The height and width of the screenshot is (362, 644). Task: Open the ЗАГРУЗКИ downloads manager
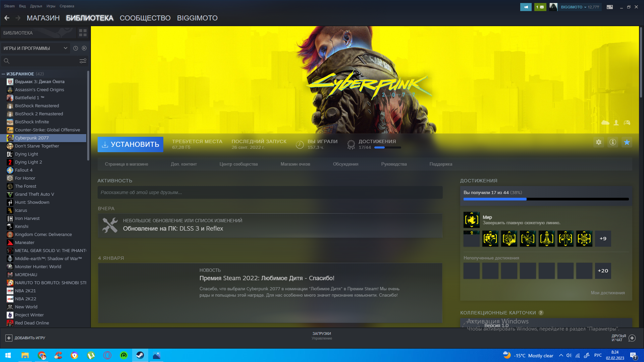pos(322,336)
